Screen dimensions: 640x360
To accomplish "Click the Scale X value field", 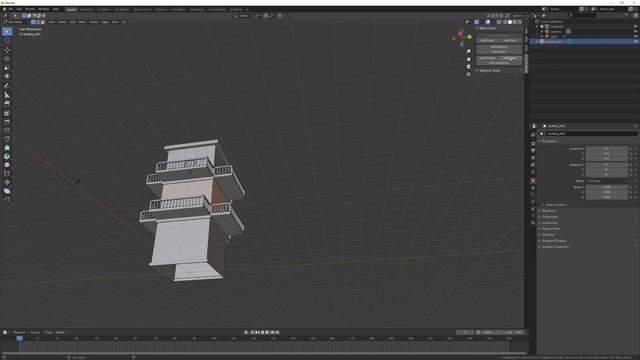I will pyautogui.click(x=607, y=187).
